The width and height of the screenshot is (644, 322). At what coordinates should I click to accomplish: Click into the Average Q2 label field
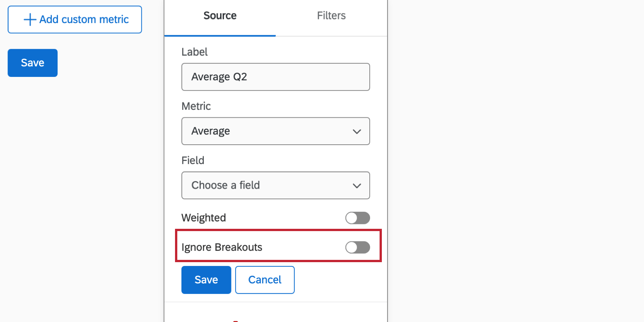point(275,77)
